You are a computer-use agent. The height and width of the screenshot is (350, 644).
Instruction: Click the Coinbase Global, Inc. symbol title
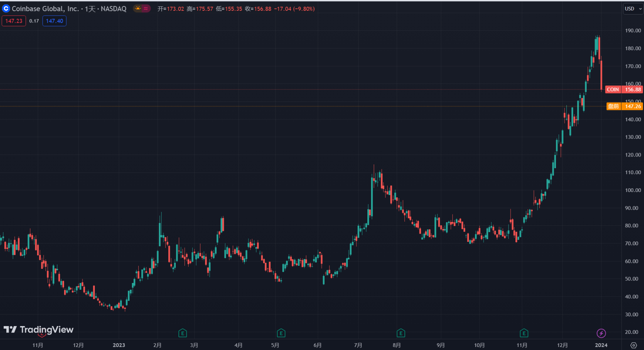(x=45, y=9)
